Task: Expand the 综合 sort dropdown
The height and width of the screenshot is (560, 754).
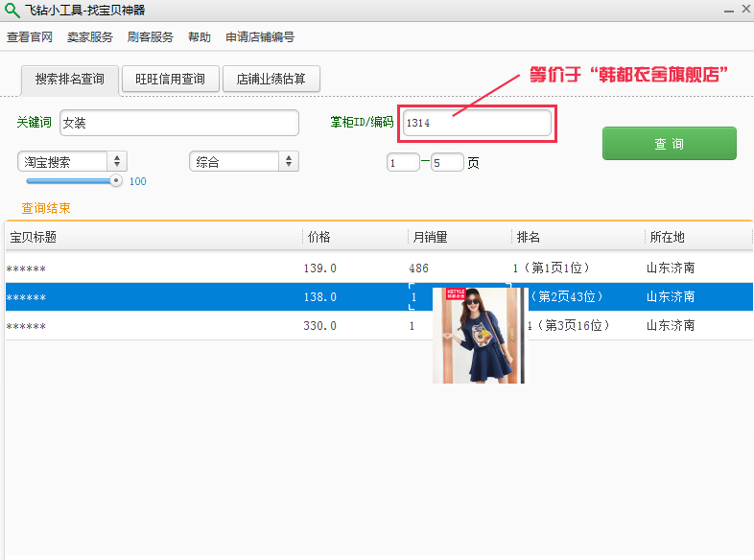Action: coord(244,161)
